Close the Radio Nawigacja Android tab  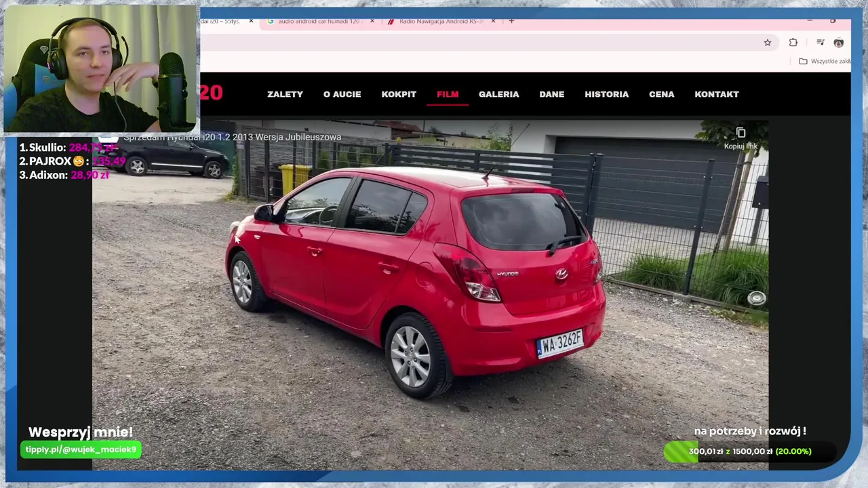[493, 21]
